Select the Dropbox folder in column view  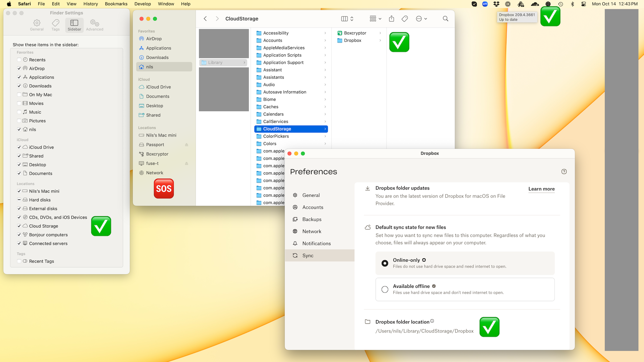pos(353,40)
